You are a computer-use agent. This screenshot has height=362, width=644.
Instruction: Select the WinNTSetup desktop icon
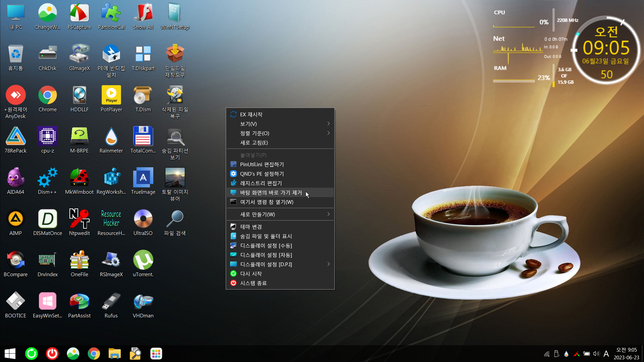click(x=175, y=17)
